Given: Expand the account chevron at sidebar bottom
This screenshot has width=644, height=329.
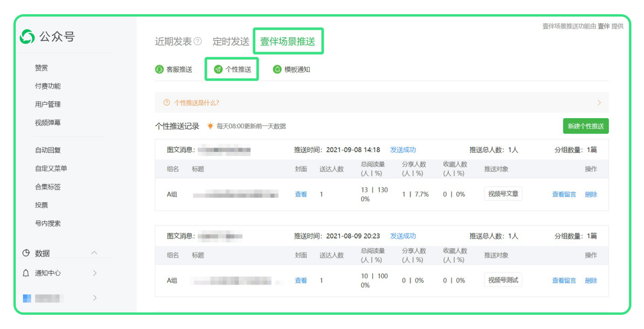Looking at the screenshot, I should 95,298.
